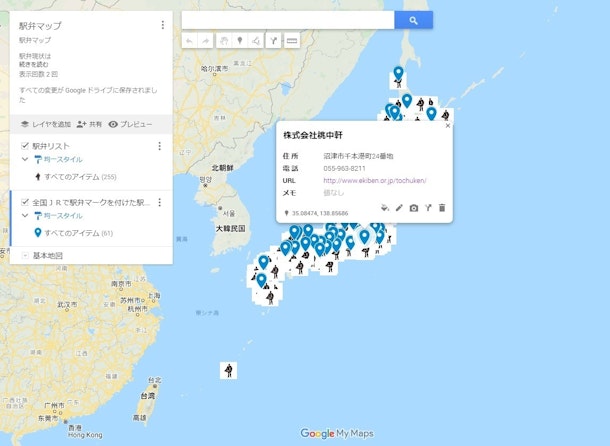610x446 pixels.
Task: Delete the place with trash icon
Action: 442,208
